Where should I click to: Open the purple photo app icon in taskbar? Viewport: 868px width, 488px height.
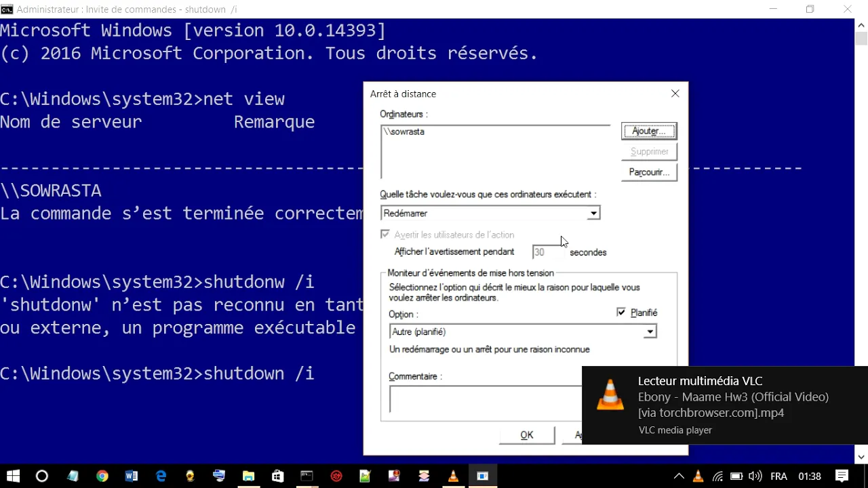395,476
